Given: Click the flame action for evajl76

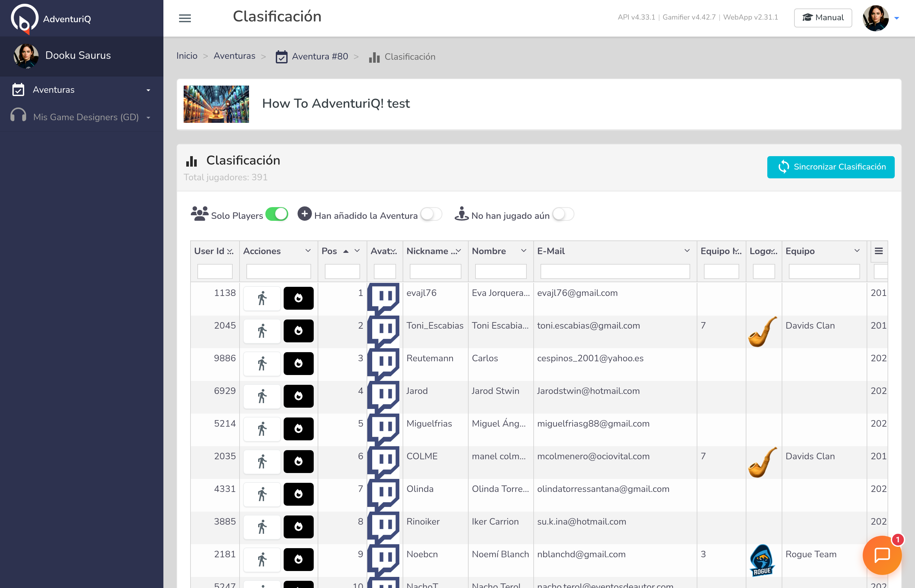Looking at the screenshot, I should [x=298, y=298].
